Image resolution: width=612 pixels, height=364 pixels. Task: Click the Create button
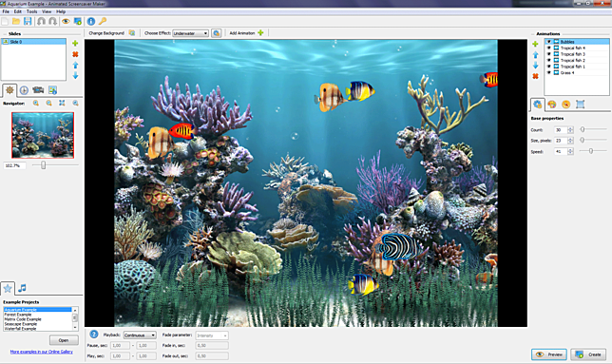pos(588,354)
